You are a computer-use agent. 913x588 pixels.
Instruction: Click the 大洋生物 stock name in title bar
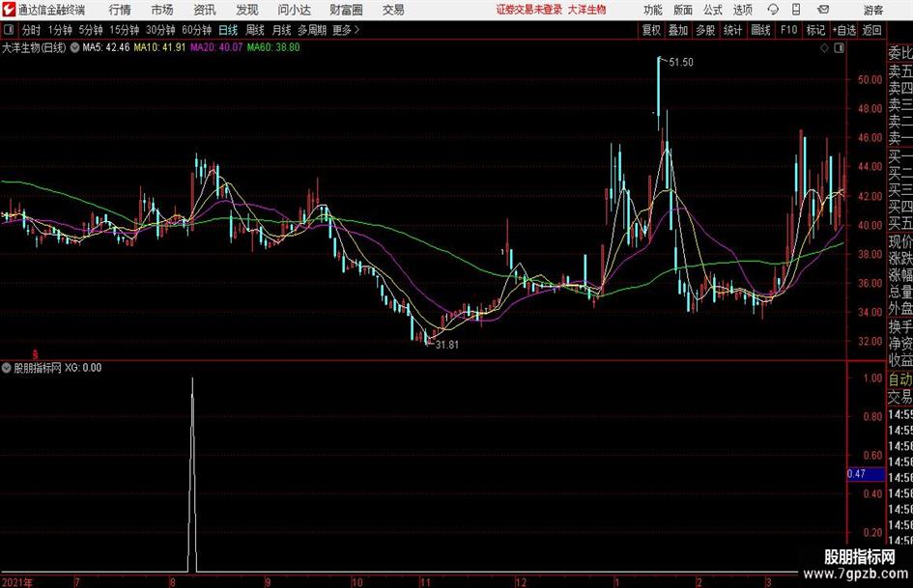(587, 10)
